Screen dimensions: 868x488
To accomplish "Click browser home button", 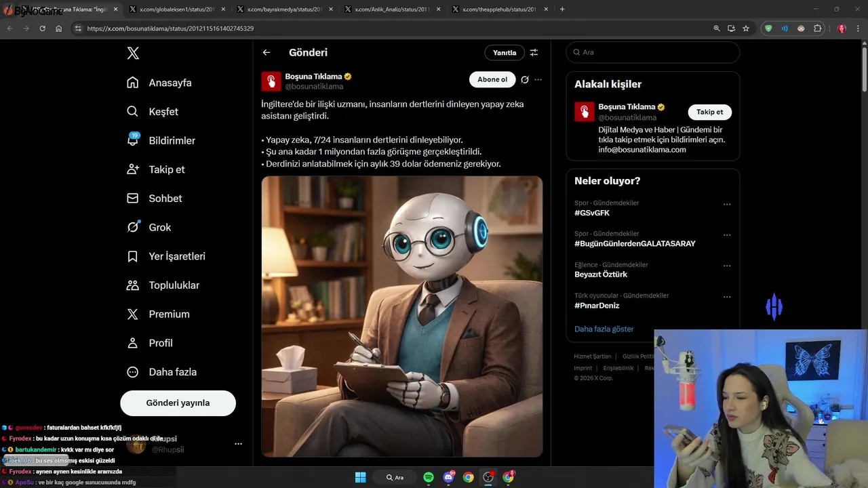I will [59, 28].
